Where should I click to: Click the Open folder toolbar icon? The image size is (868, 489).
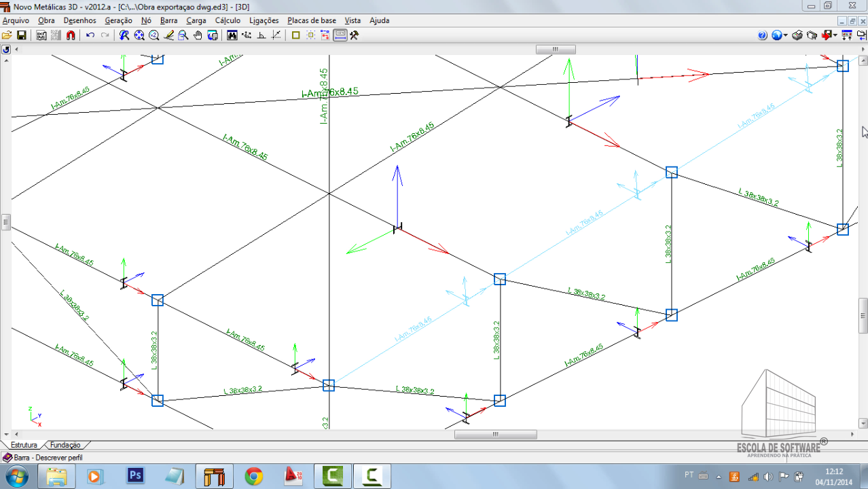[x=7, y=35]
